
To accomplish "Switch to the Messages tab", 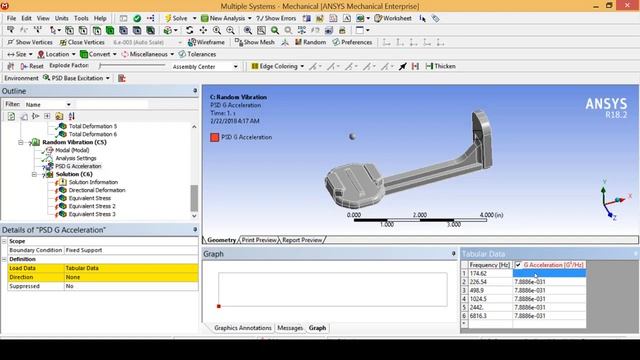I will (290, 328).
